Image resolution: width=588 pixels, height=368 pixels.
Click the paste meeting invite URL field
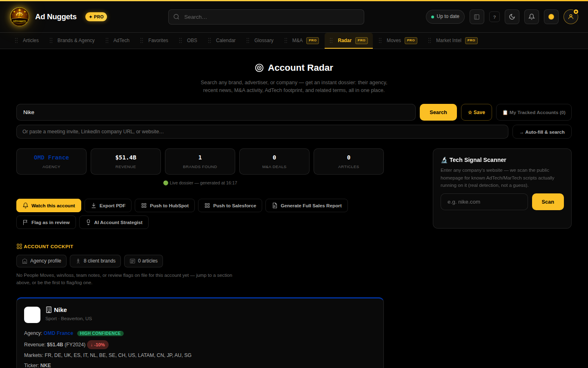[x=262, y=132]
